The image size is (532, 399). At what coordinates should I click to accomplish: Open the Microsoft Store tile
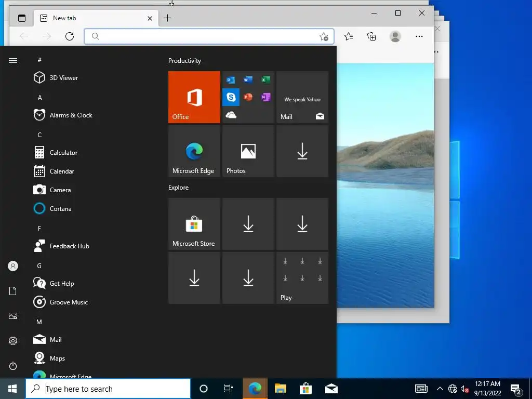(194, 224)
